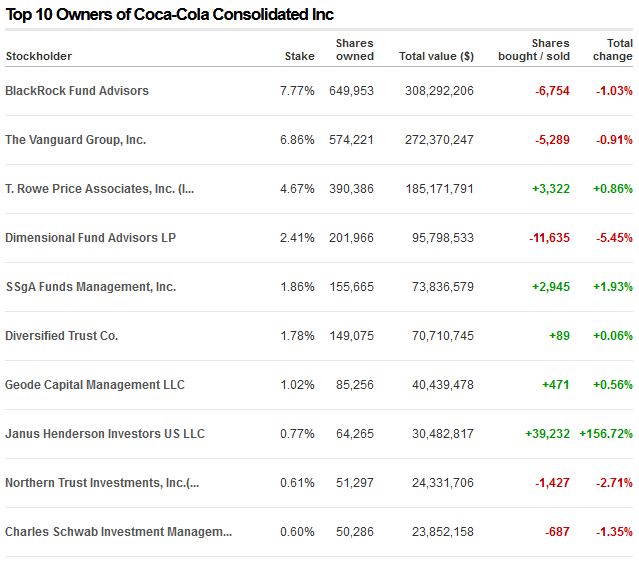Click total value 70,710,745
The width and height of the screenshot is (639, 561).
point(443,336)
